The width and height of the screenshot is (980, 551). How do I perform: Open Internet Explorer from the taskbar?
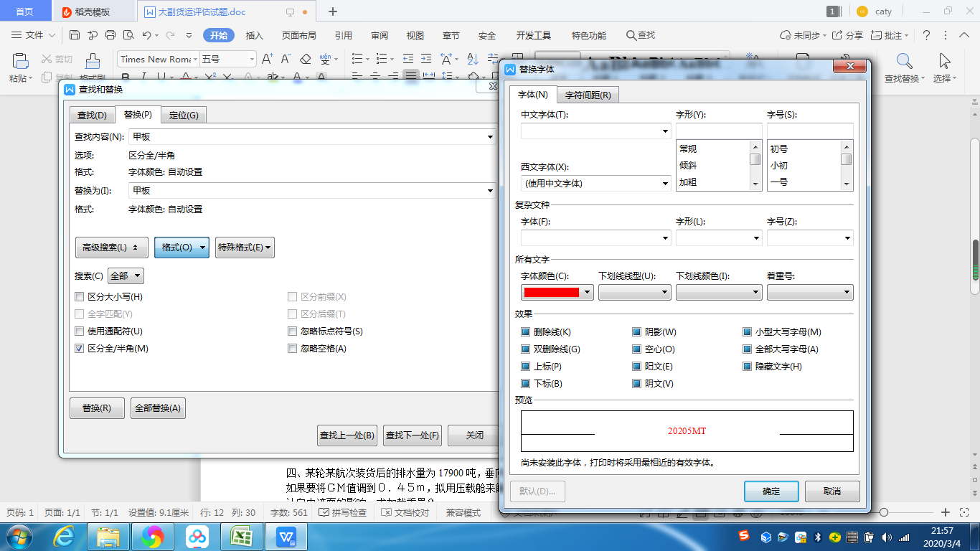[65, 536]
